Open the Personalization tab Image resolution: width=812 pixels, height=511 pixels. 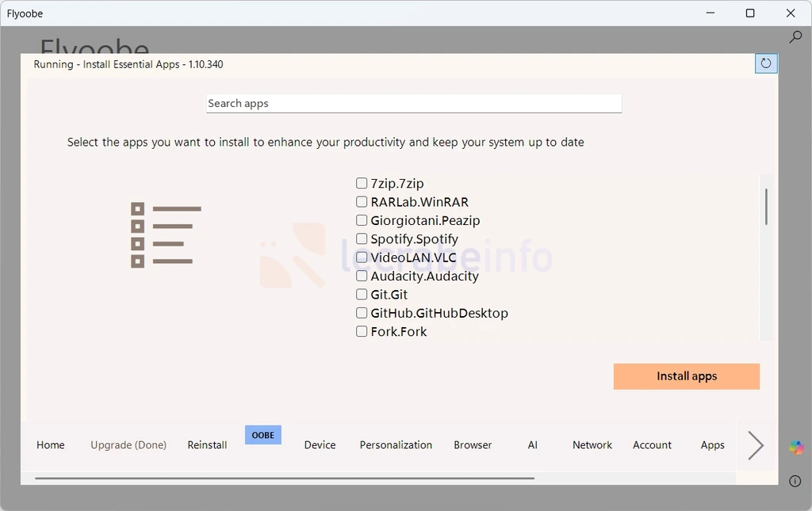[x=396, y=444]
